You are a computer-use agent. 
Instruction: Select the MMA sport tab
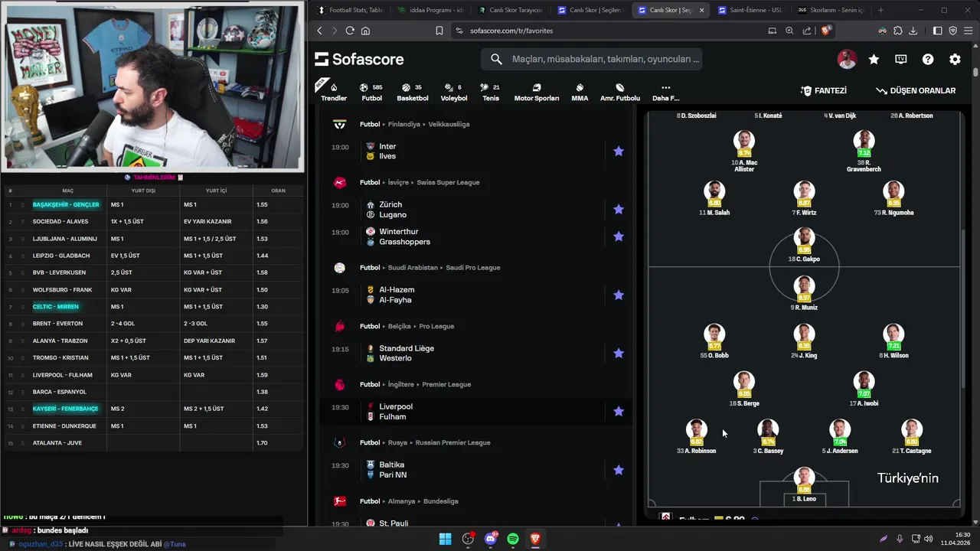[580, 92]
